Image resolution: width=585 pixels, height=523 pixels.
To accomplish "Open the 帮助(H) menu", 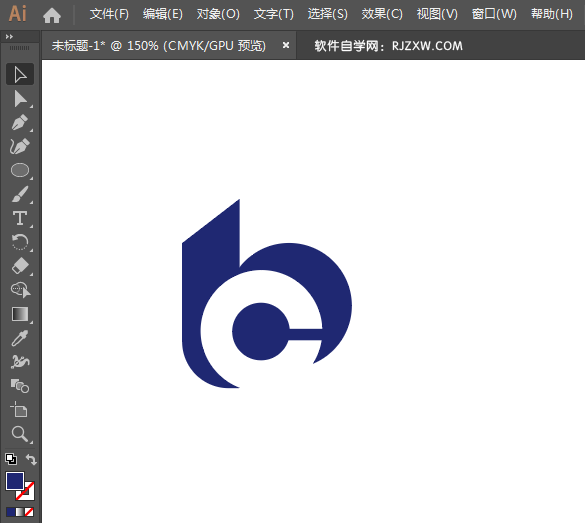I will [x=552, y=14].
